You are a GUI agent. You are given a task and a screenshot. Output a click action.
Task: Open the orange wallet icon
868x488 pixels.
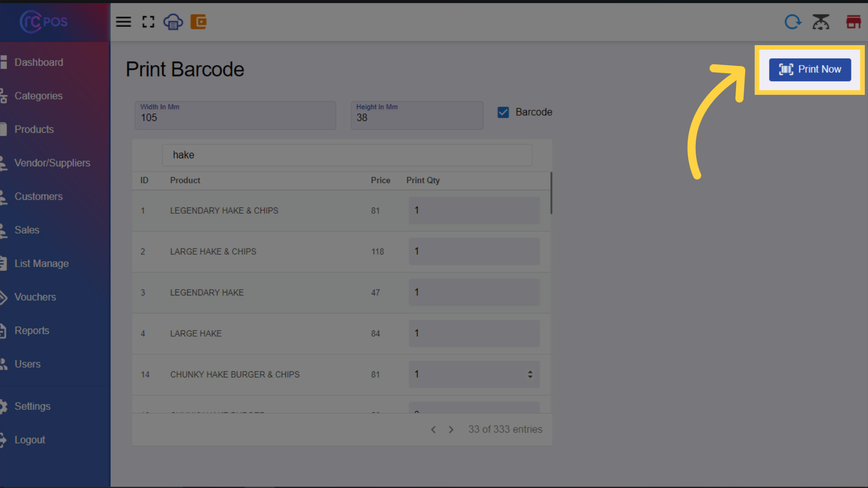(198, 22)
